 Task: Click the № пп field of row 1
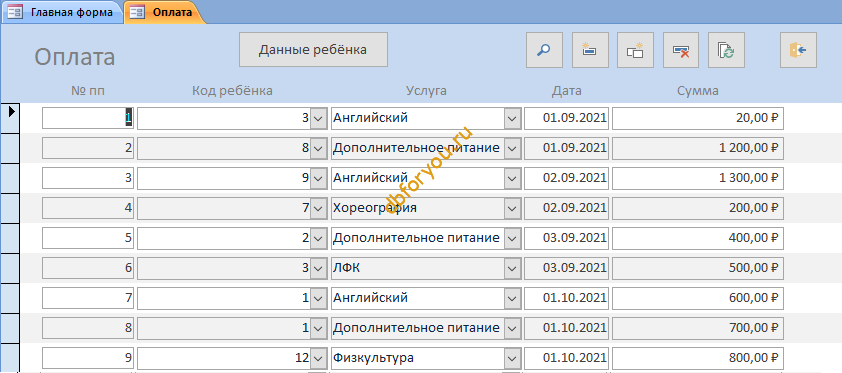(x=88, y=118)
